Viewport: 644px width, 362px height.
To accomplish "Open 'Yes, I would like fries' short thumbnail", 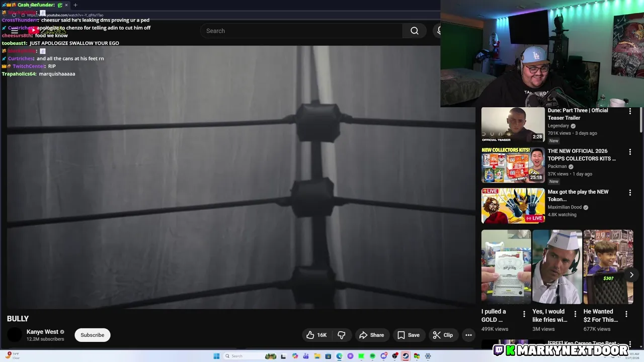I will (557, 267).
